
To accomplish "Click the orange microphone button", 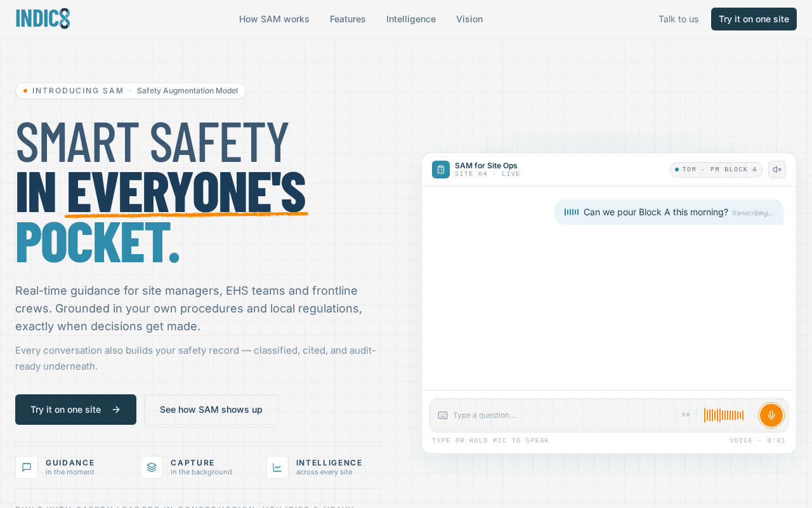I will (x=771, y=415).
